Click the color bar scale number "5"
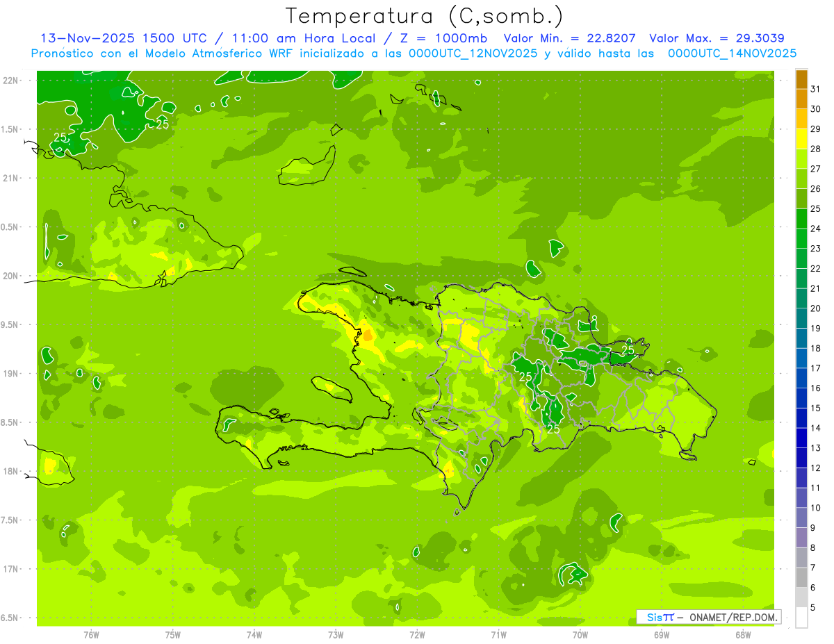Viewport: 834px width, 644px height. point(813,607)
